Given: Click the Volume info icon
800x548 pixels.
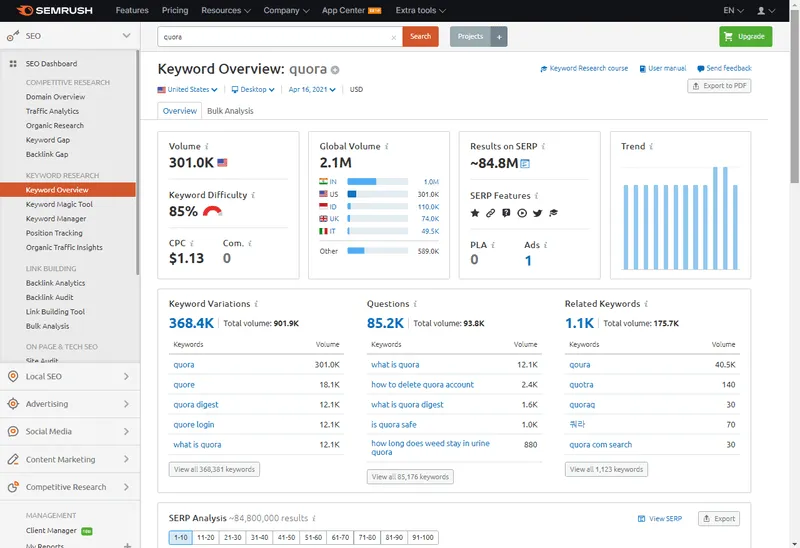Looking at the screenshot, I should coord(207,146).
